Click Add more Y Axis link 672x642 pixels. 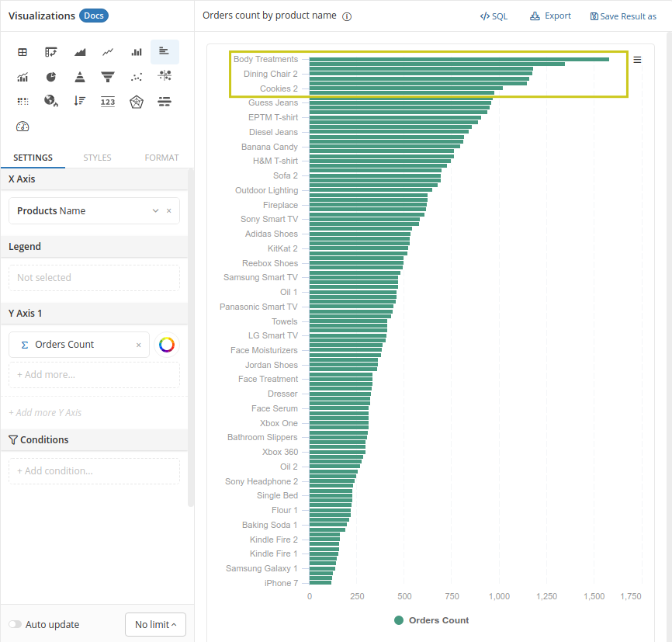click(x=45, y=412)
